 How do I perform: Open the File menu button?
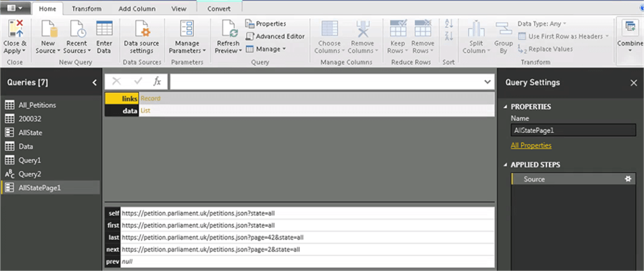point(15,8)
